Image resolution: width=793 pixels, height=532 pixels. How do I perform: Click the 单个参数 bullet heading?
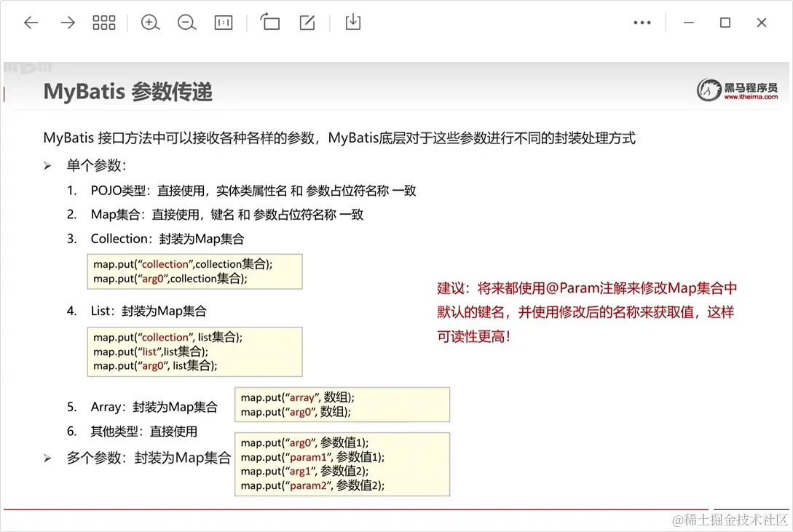96,166
